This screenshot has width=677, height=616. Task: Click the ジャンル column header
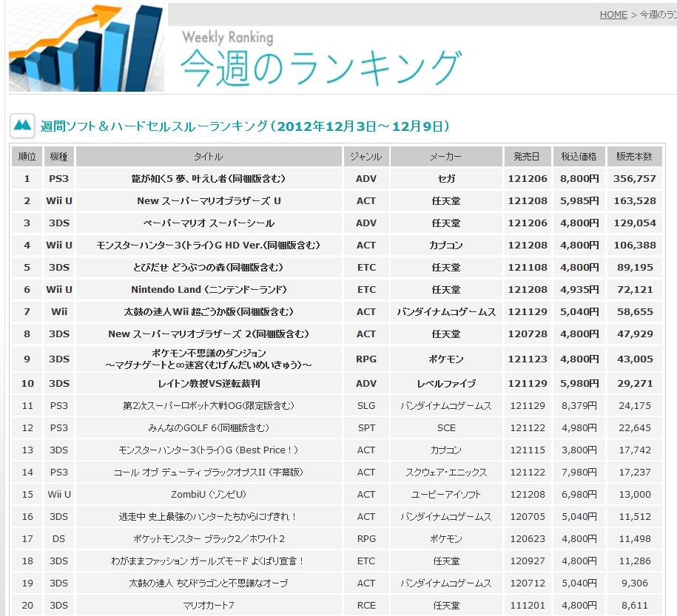coord(366,157)
